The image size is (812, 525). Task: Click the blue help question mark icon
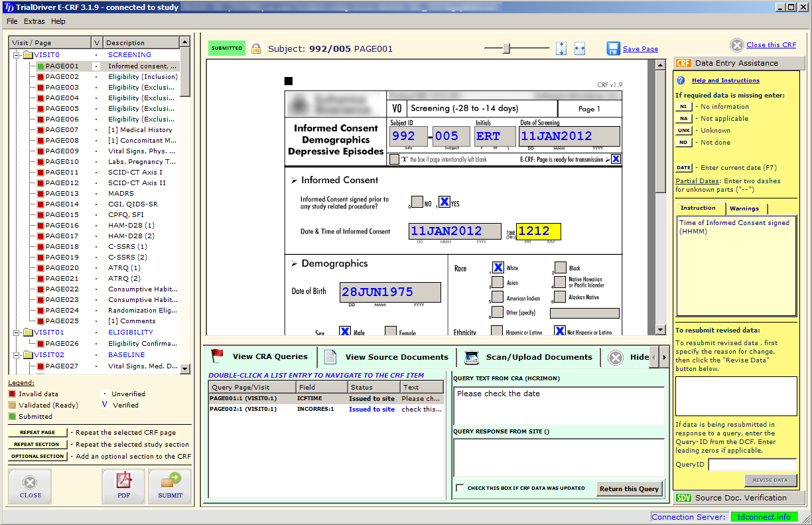(x=681, y=80)
